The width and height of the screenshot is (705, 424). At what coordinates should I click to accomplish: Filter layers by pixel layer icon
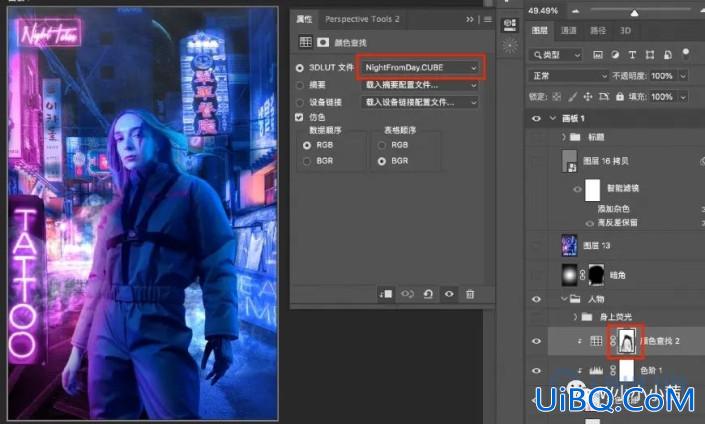click(598, 55)
